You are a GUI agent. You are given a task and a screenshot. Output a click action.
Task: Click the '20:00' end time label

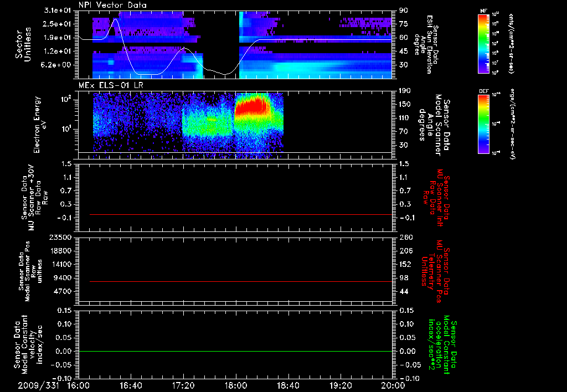click(x=393, y=385)
